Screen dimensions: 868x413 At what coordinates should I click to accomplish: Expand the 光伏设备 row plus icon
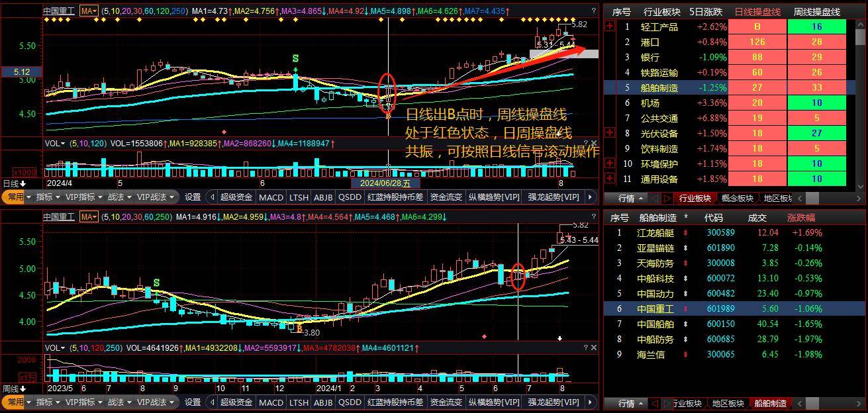pyautogui.click(x=610, y=133)
